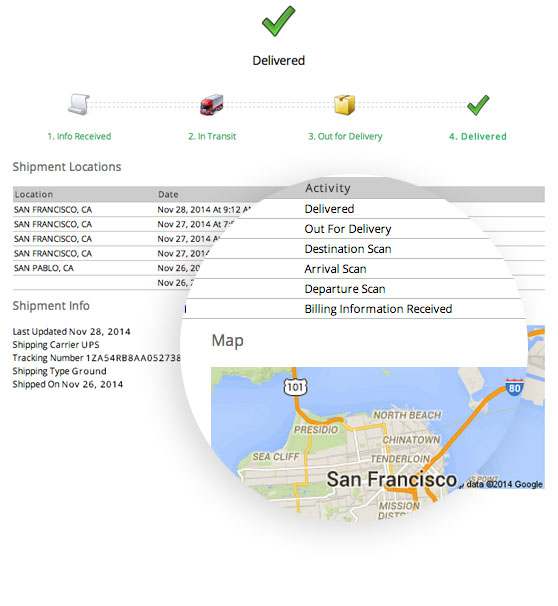Image resolution: width=558 pixels, height=606 pixels.
Task: Select the 4. Delivered step label
Action: coord(478,136)
